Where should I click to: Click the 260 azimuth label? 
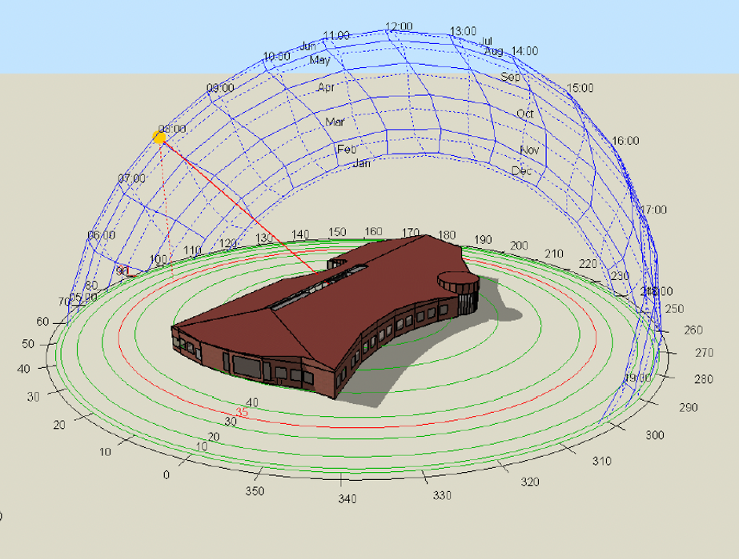[693, 330]
